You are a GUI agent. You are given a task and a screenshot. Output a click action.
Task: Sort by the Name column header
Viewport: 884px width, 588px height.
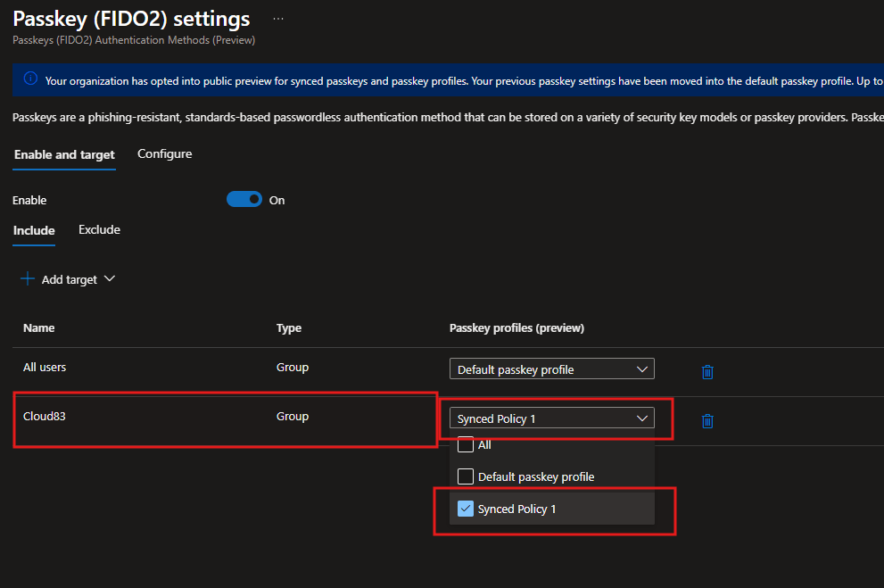coord(38,328)
